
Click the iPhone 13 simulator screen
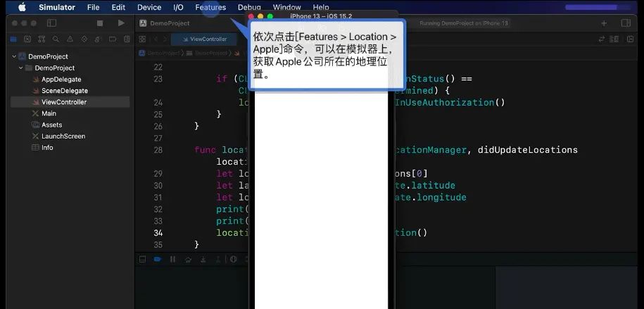(321, 197)
